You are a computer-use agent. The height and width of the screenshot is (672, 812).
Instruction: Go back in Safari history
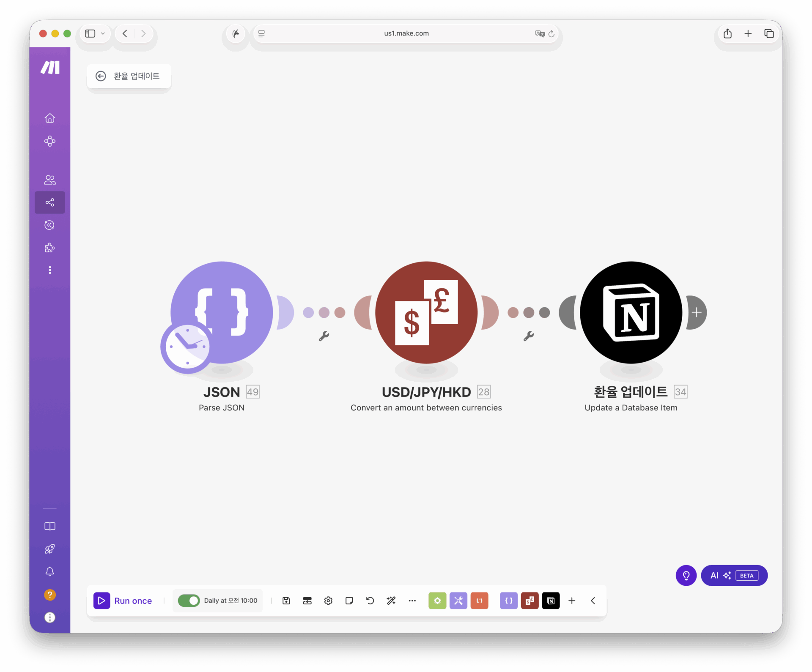coord(125,33)
